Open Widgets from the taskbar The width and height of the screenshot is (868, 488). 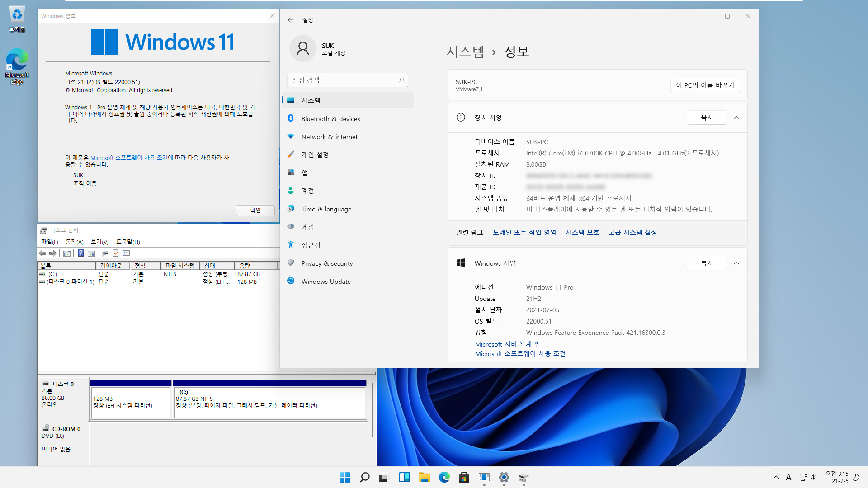pos(404,477)
